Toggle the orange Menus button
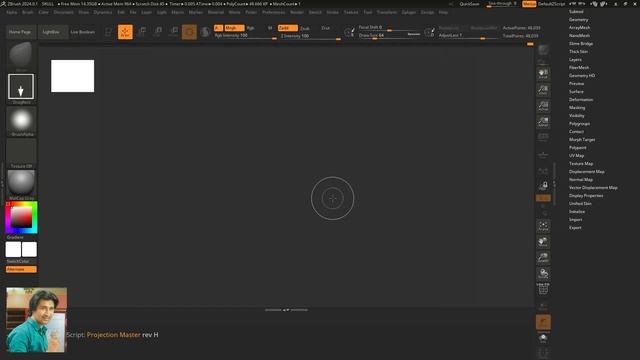The width and height of the screenshot is (640, 360). (x=529, y=4)
